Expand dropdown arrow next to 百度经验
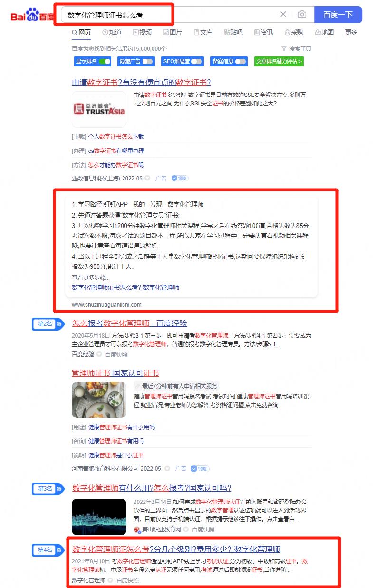This screenshot has width=373, height=588. 99,354
